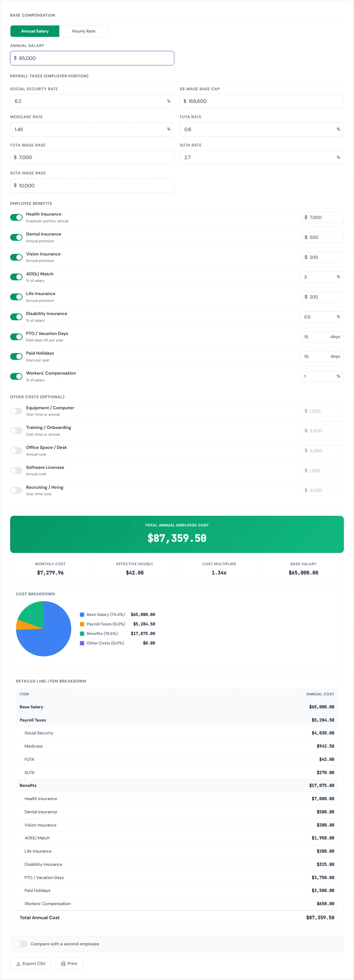Click the Export CSV button
The image size is (354, 980).
point(31,964)
